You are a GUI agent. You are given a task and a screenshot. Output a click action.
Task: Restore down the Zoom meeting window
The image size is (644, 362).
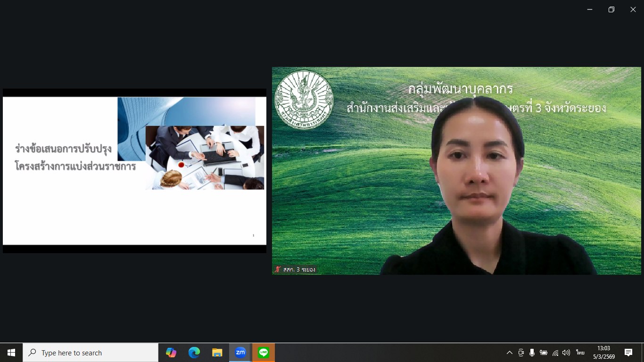point(611,9)
